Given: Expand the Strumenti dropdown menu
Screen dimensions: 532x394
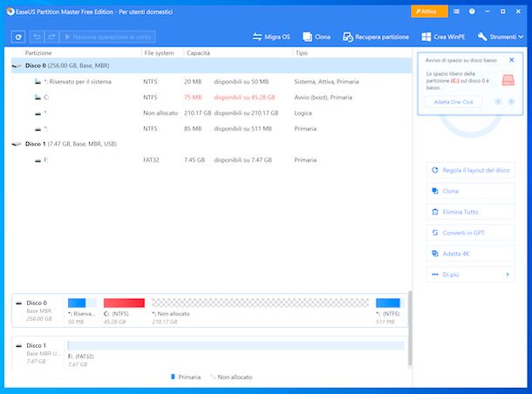Looking at the screenshot, I should tap(500, 37).
